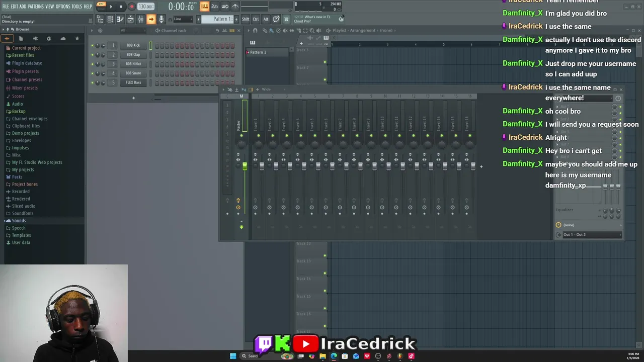Open the ADD menu
The width and height of the screenshot is (644, 362).
click(23, 7)
